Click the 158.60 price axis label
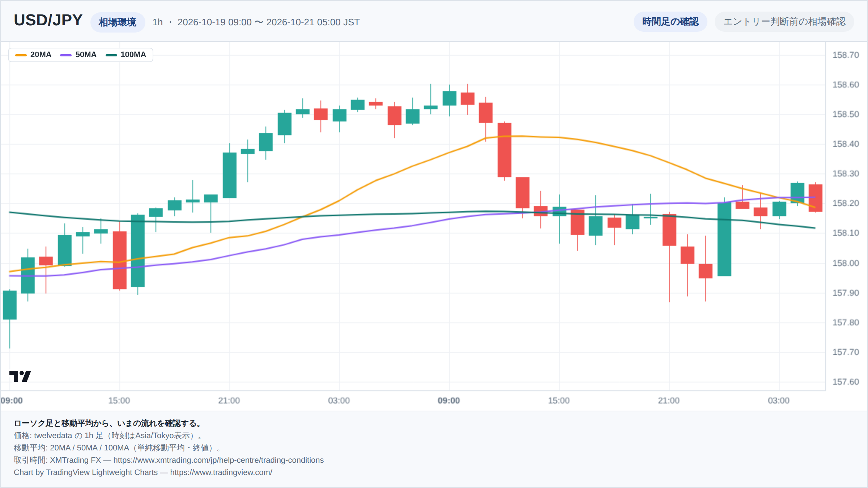 pos(846,85)
